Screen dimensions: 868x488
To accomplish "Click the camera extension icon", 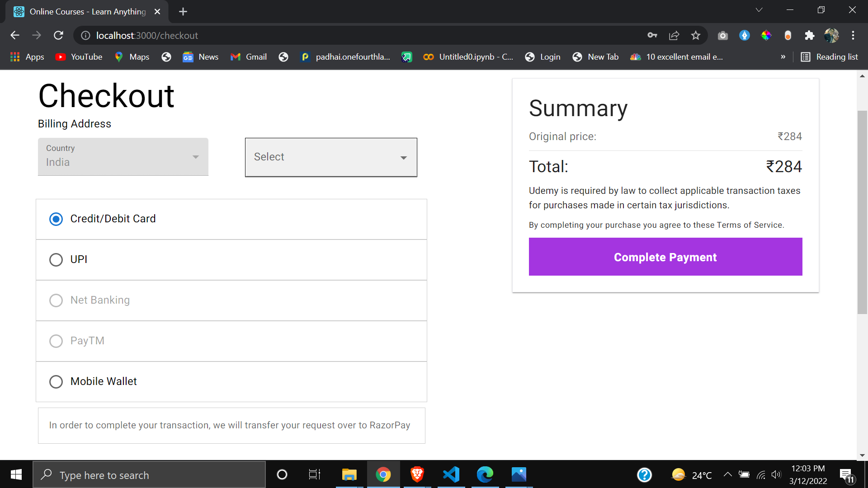I will tap(723, 35).
